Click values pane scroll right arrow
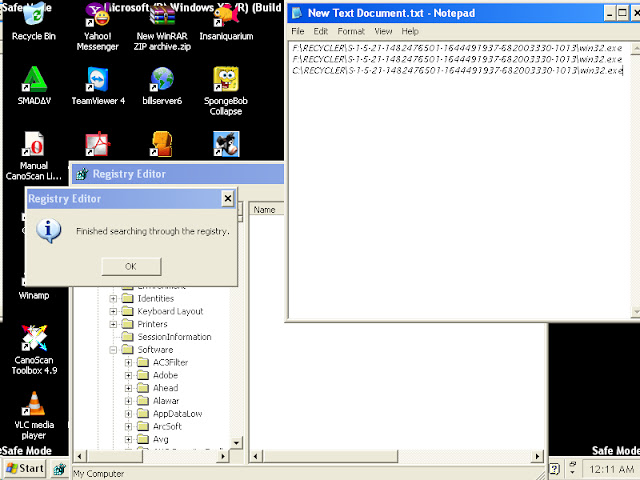The height and width of the screenshot is (480, 640). coord(538,456)
